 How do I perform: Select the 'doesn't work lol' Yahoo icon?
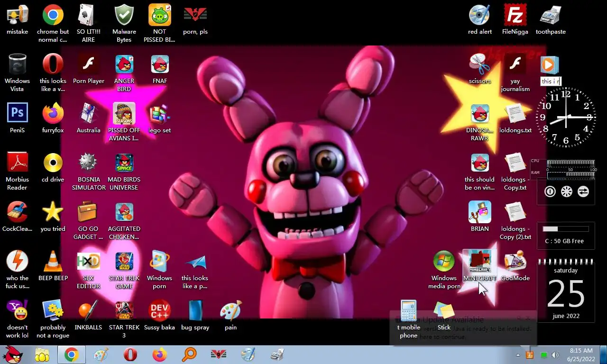[17, 319]
